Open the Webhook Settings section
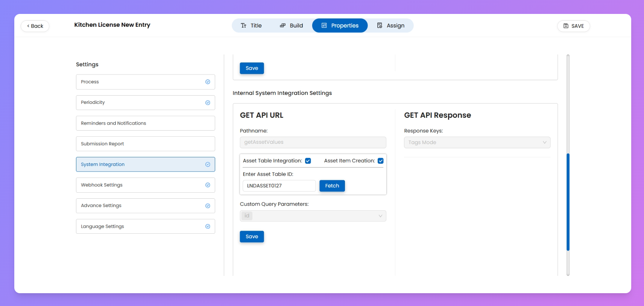644x306 pixels. (146, 185)
